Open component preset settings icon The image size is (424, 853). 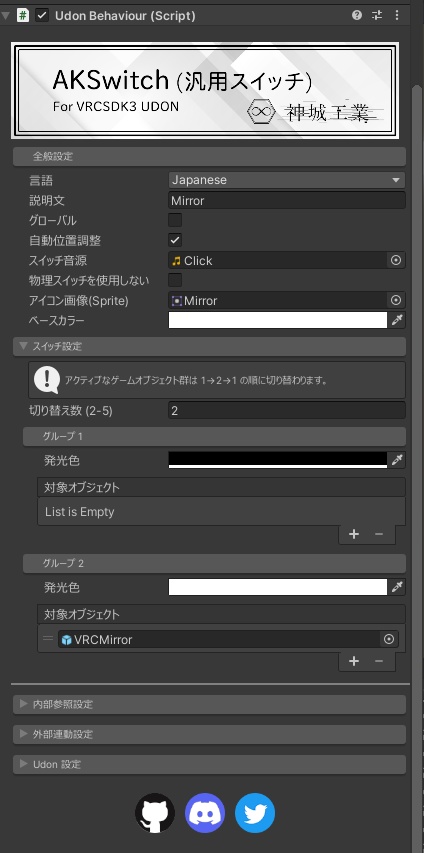click(377, 15)
